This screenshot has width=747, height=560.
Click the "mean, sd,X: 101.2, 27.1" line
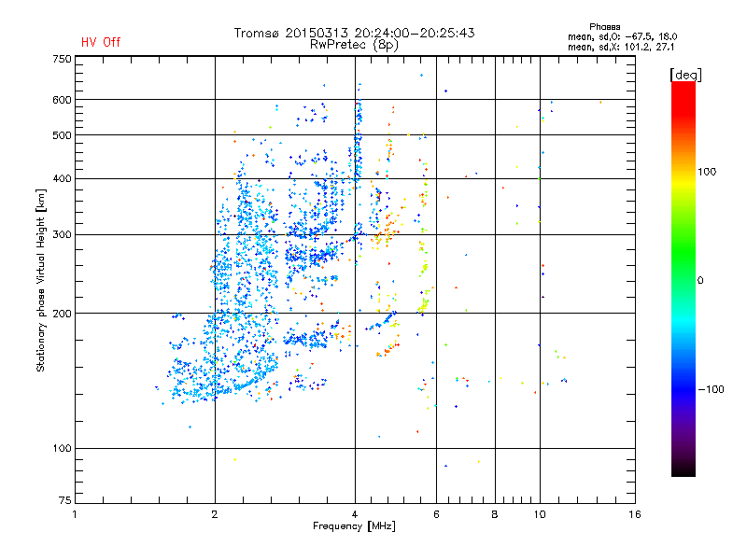tap(621, 47)
